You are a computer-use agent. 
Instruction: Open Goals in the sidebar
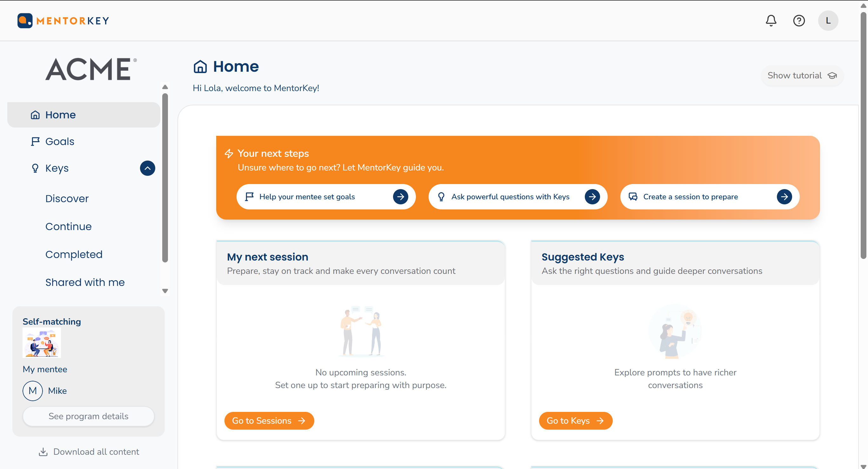pyautogui.click(x=60, y=142)
